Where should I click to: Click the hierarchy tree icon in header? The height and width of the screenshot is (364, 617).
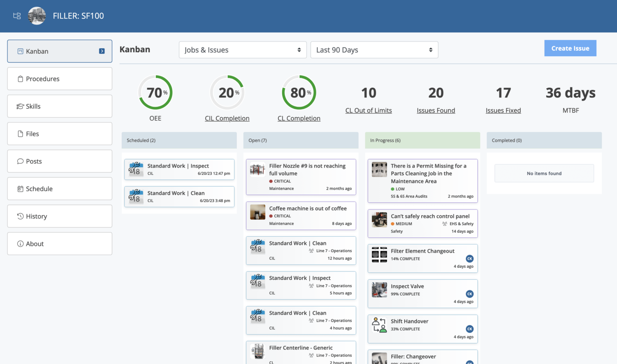17,16
